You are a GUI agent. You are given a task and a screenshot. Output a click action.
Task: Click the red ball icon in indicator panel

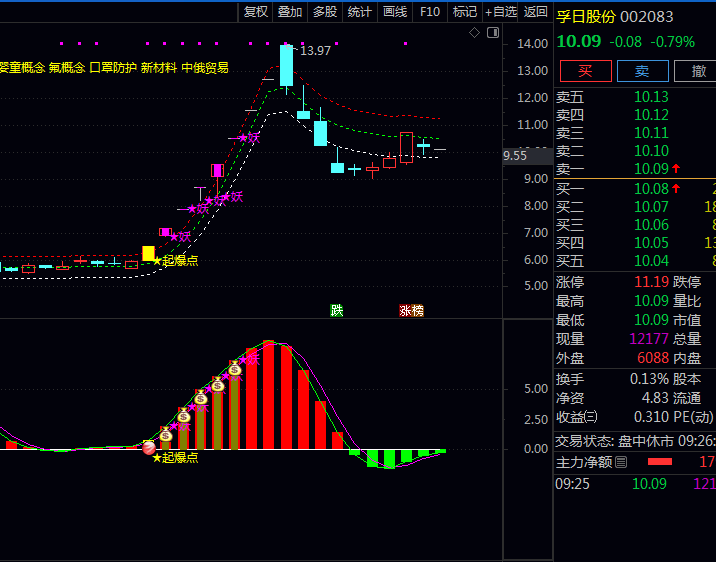pos(149,448)
